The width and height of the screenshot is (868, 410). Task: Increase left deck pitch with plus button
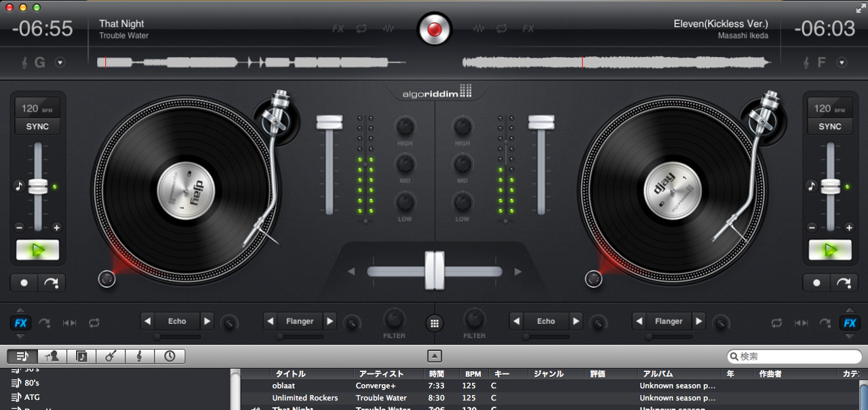pyautogui.click(x=56, y=228)
